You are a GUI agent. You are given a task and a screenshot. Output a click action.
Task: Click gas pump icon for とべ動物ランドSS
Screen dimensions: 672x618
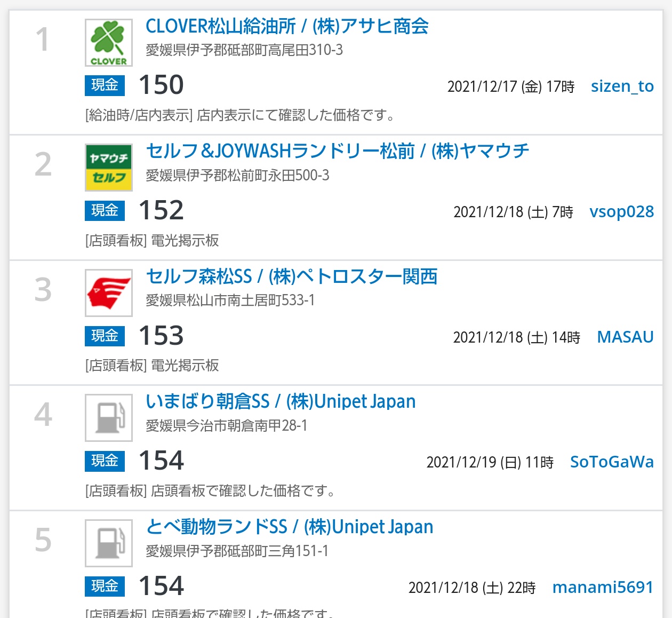[x=109, y=543]
